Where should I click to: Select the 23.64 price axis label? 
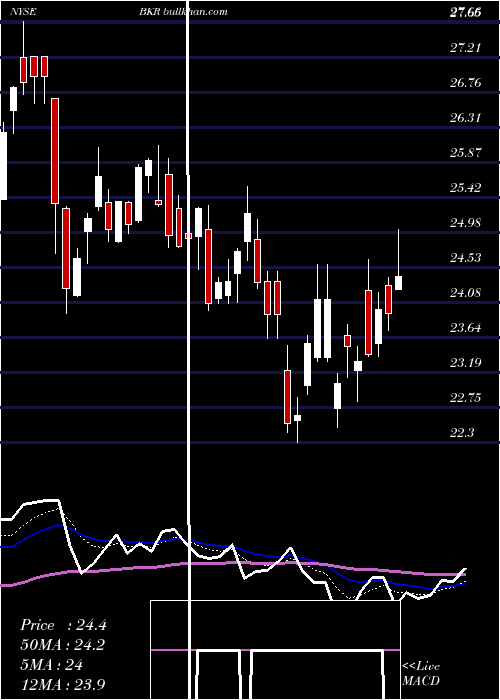tap(465, 328)
